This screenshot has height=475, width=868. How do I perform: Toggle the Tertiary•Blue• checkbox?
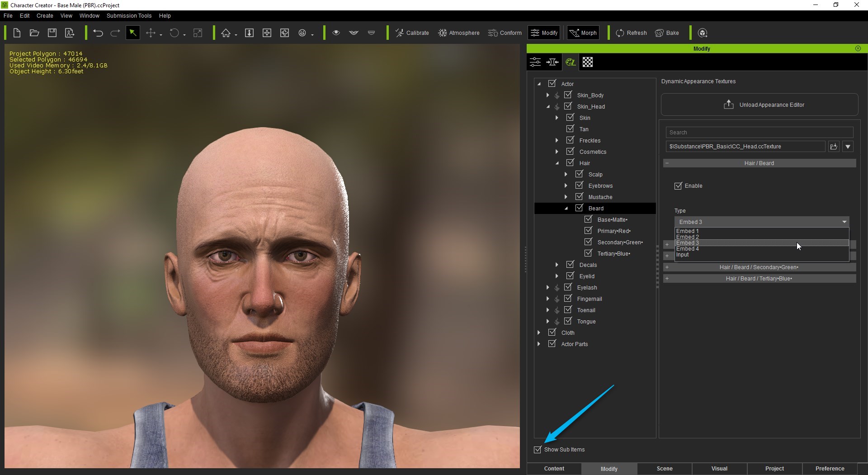(589, 253)
